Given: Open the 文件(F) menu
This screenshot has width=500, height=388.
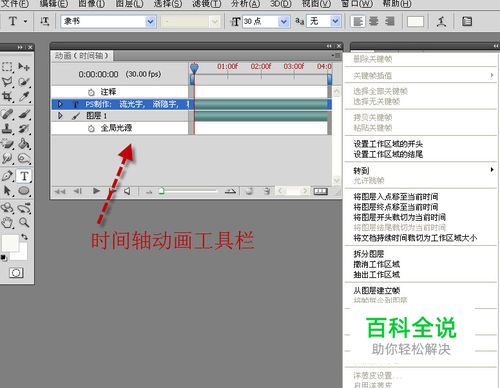Looking at the screenshot, I should 15,4.
